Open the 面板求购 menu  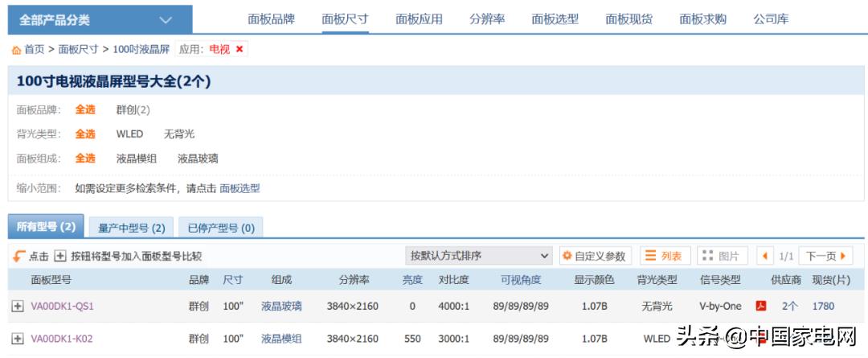[x=703, y=19]
